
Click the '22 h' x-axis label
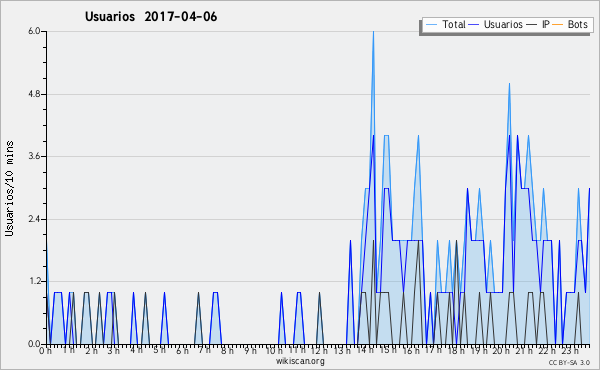[x=547, y=351]
